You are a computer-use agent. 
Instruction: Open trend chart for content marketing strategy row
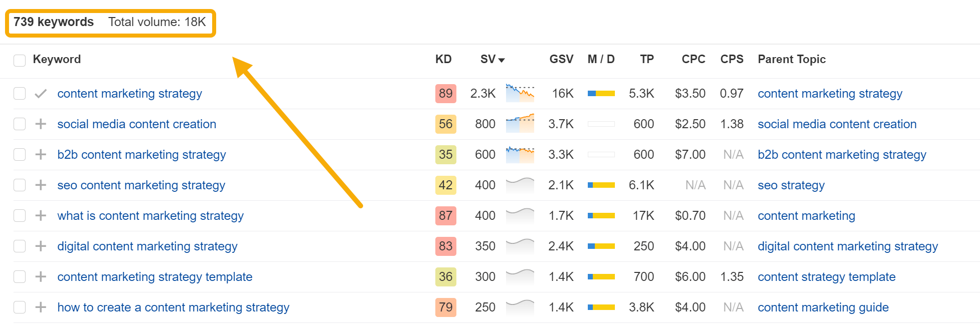pyautogui.click(x=520, y=94)
